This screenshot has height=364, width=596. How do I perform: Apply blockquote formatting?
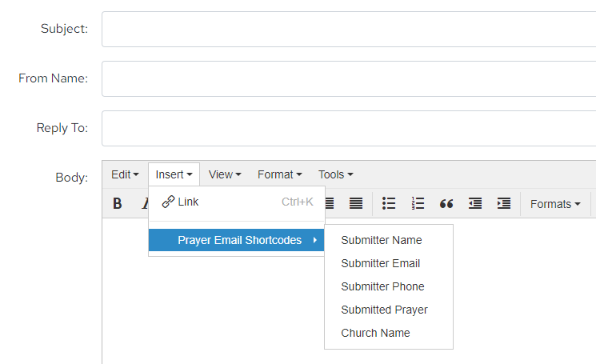point(446,203)
